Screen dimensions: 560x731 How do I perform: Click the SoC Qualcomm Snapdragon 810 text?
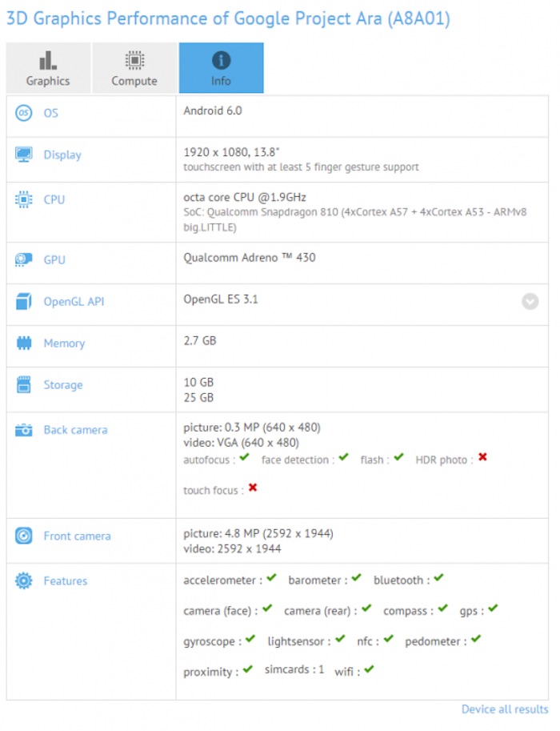click(355, 219)
